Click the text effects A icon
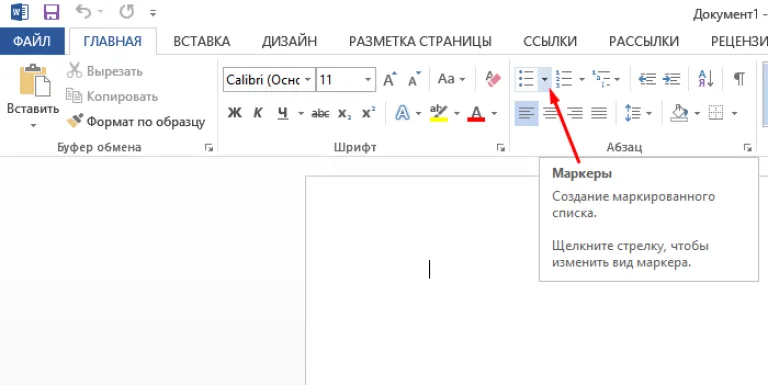Screen dimensions: 768x385 click(402, 114)
